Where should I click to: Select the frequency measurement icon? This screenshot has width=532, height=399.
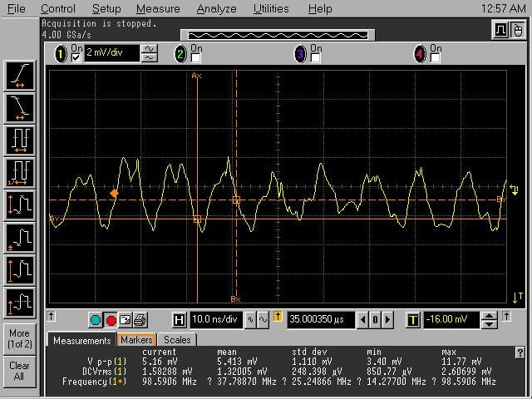point(19,172)
